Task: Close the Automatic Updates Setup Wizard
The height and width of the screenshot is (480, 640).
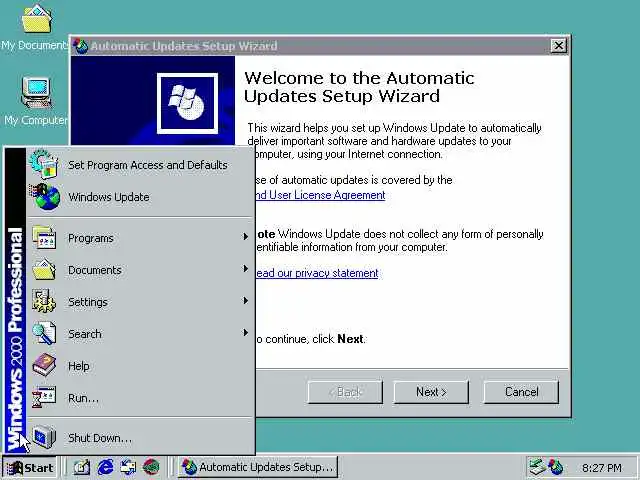Action: [558, 46]
